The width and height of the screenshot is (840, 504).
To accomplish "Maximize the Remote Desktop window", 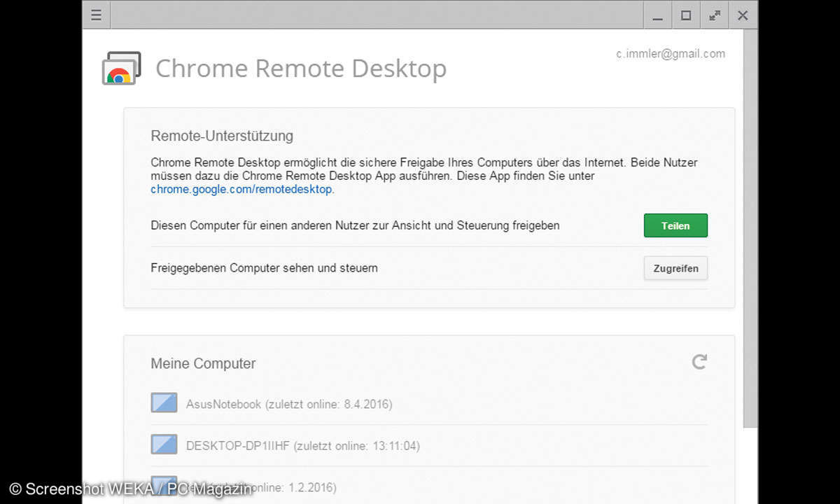I will (x=686, y=15).
